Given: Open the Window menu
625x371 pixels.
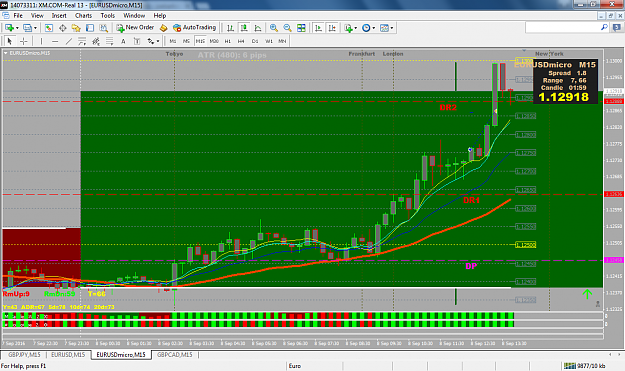Looking at the screenshot, I should click(134, 16).
